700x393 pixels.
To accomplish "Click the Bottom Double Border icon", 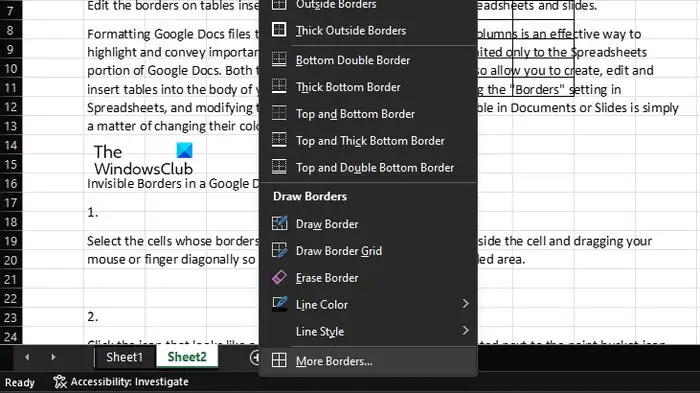I will pyautogui.click(x=279, y=59).
